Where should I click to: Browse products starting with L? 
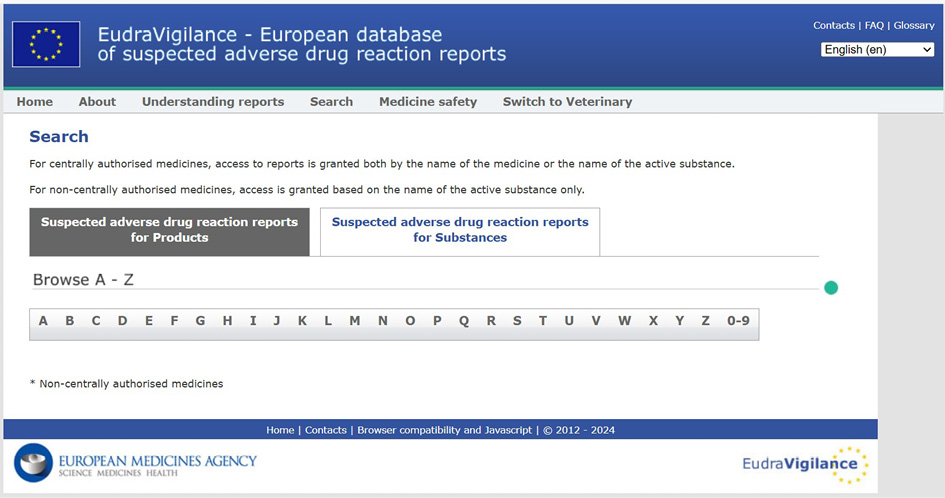tap(328, 321)
